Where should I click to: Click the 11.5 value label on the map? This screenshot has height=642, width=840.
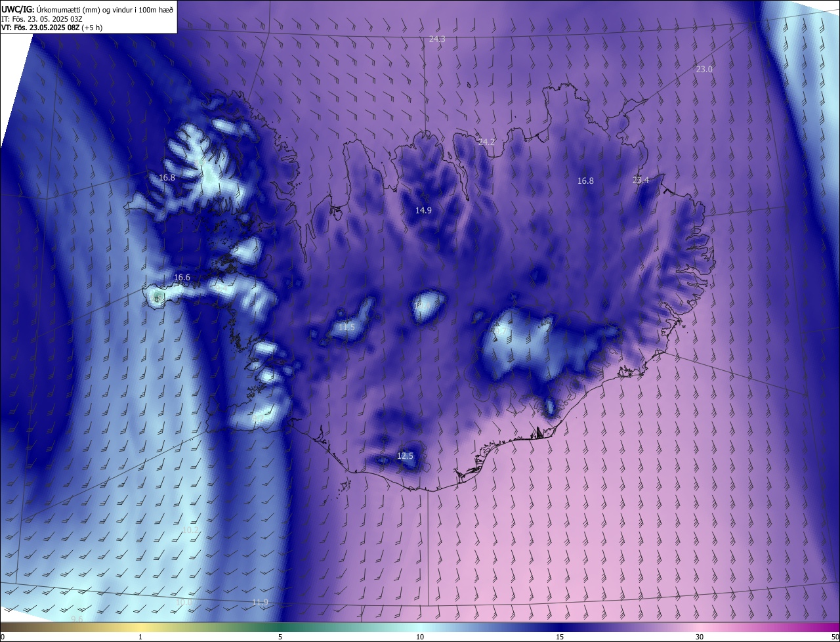click(x=346, y=327)
